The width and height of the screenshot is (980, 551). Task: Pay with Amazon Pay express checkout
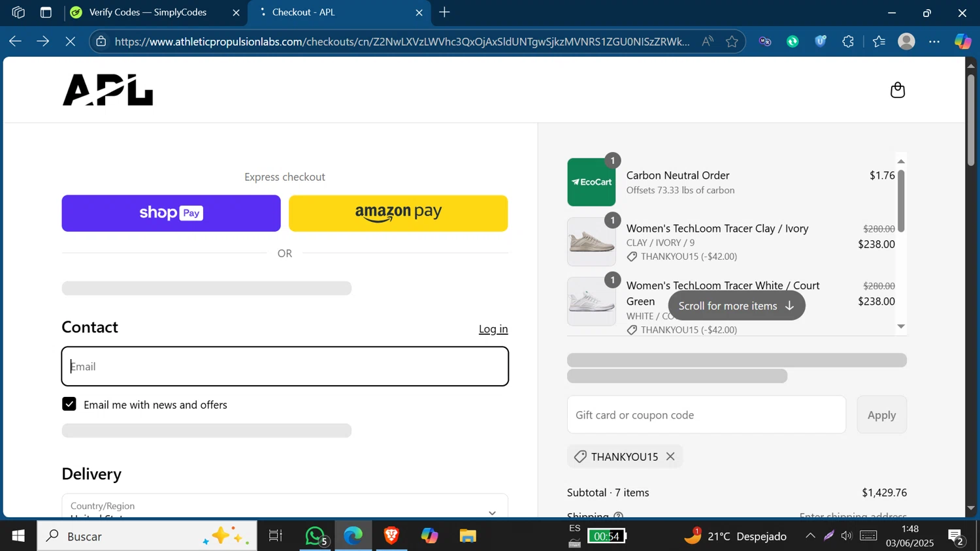398,213
